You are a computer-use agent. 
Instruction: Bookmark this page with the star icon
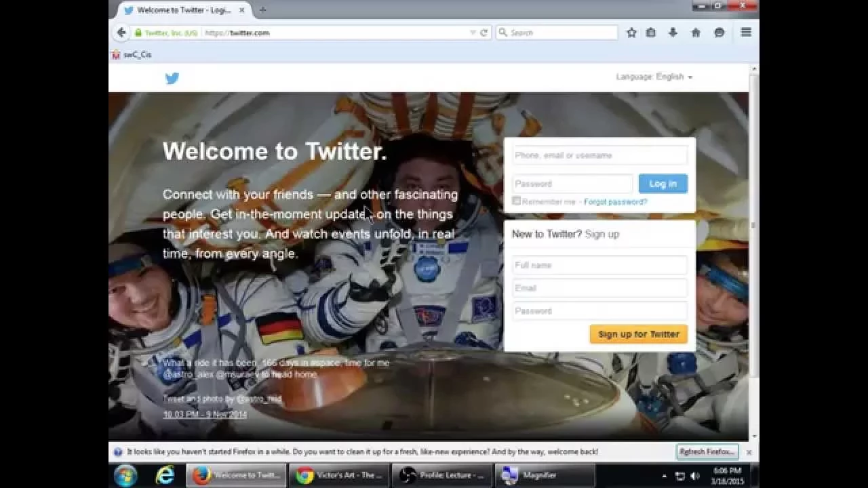click(x=631, y=33)
